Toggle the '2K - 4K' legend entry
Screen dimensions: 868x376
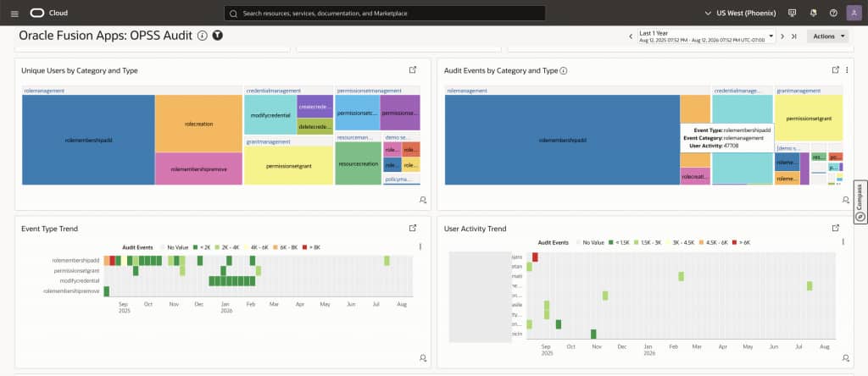[x=227, y=247]
